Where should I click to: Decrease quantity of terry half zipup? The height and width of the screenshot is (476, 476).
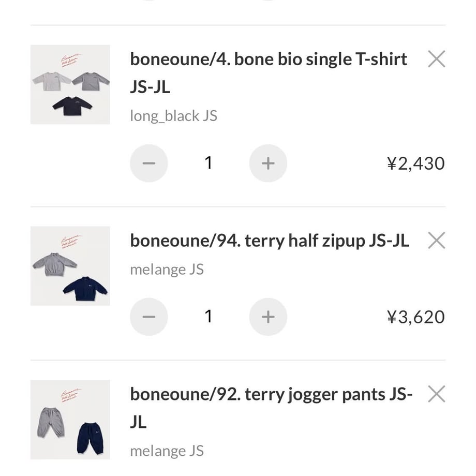tap(149, 317)
